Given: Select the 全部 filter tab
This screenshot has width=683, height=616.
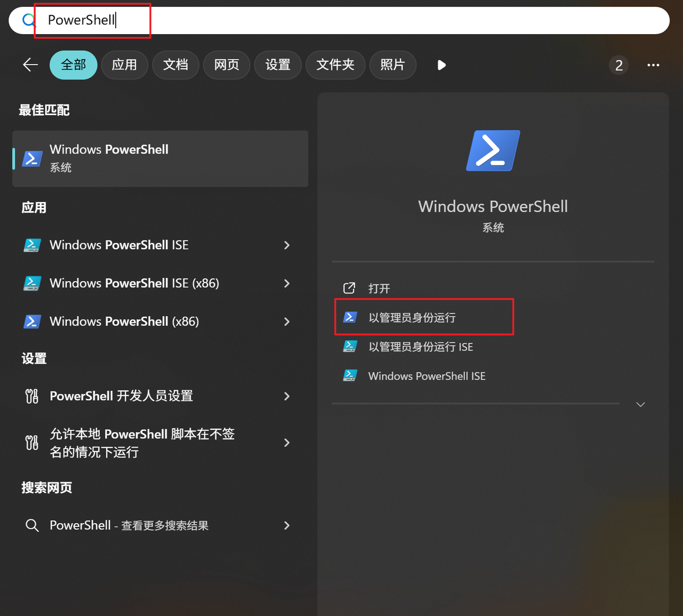Looking at the screenshot, I should 74,65.
